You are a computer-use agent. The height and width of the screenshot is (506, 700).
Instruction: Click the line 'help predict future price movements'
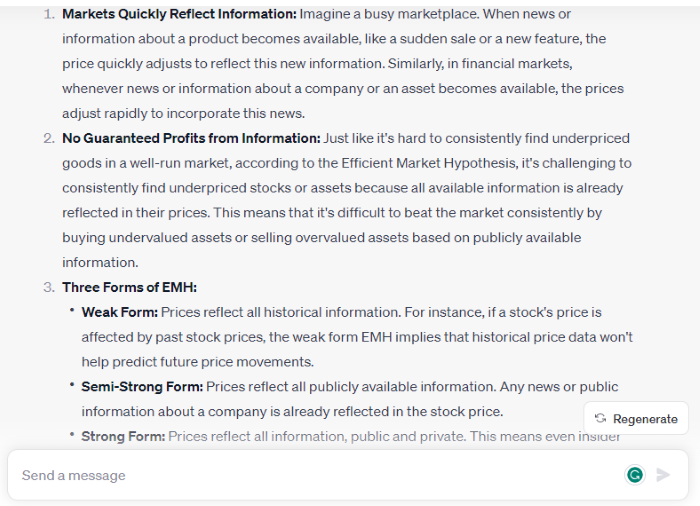point(196,362)
